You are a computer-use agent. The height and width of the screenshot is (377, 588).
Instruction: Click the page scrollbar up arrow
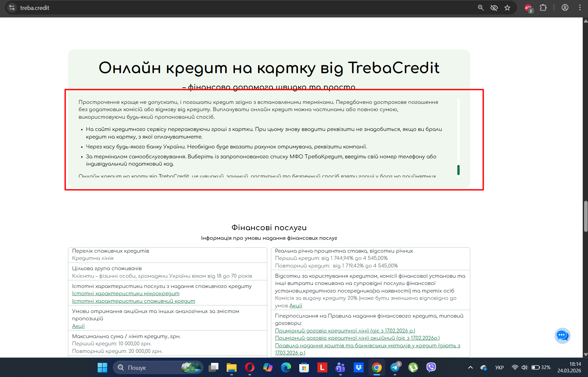pyautogui.click(x=586, y=21)
